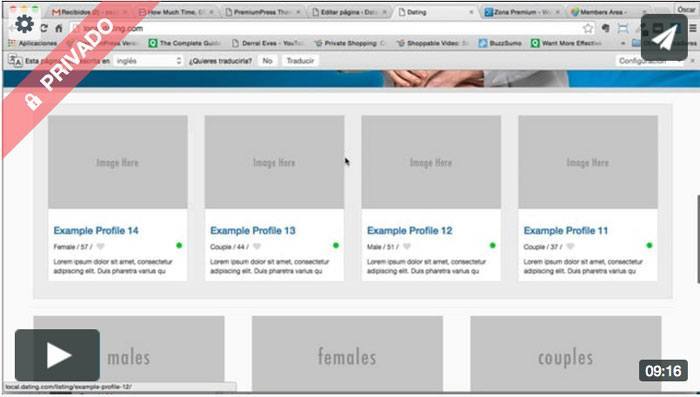Click the green online dot on Profile 14
The height and width of the screenshot is (397, 700).
(179, 245)
